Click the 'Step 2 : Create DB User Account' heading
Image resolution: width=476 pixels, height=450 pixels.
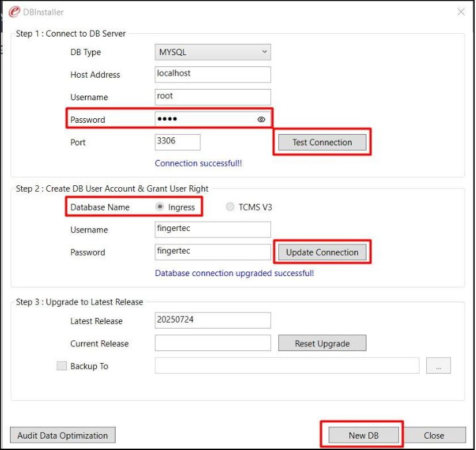coord(112,188)
